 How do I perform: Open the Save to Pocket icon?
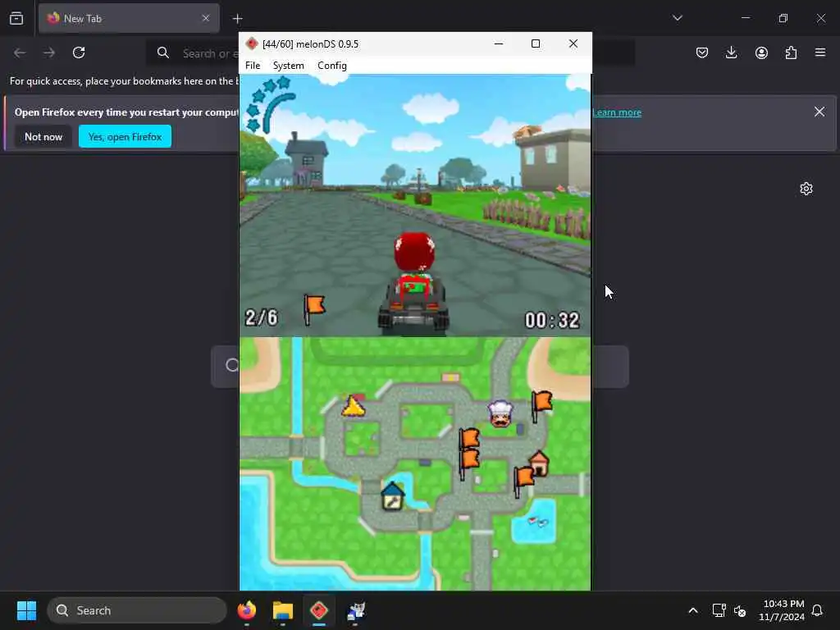pos(702,52)
